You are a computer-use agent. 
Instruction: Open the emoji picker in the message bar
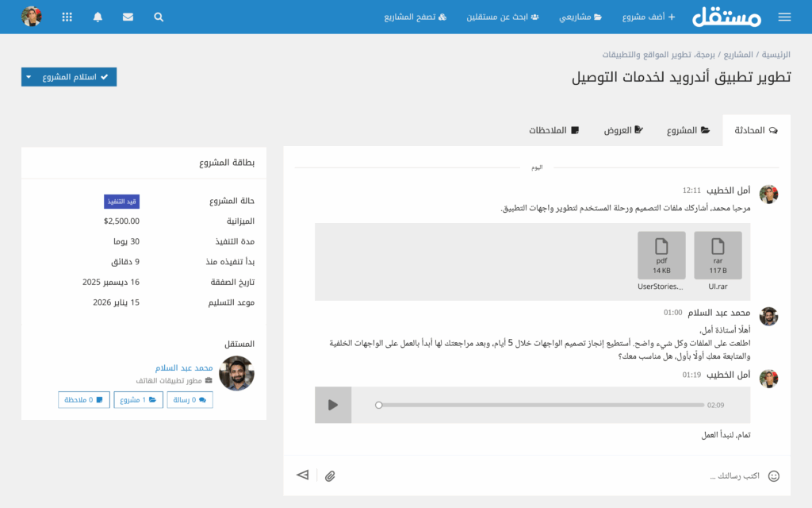pyautogui.click(x=773, y=475)
